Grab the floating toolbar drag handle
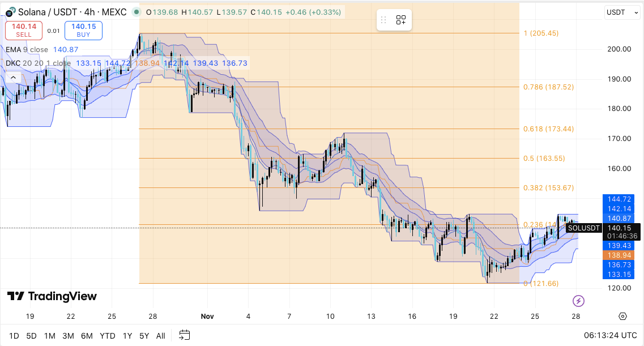The width and height of the screenshot is (644, 346). pyautogui.click(x=383, y=20)
